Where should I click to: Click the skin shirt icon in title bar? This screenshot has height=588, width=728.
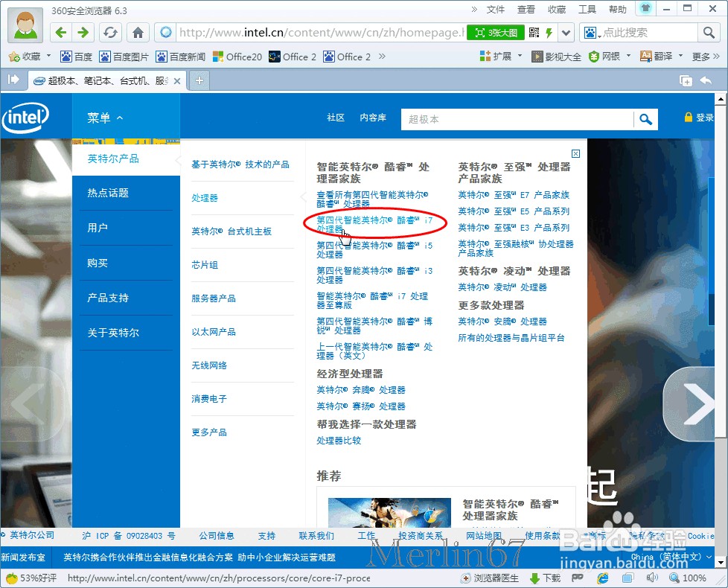(x=646, y=8)
